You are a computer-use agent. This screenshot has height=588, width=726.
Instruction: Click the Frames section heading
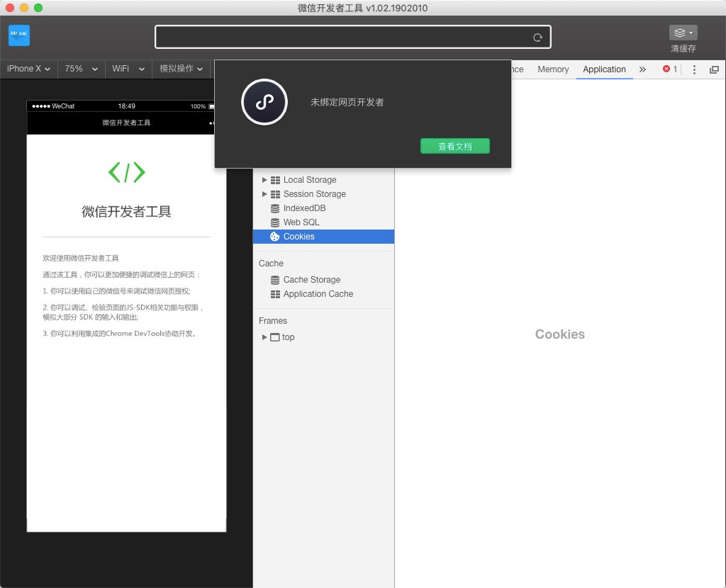273,321
